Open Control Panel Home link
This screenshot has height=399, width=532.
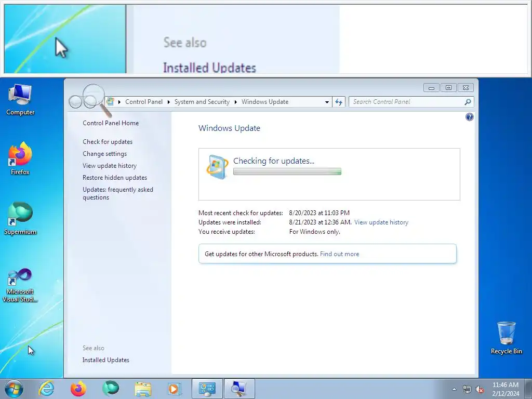(x=111, y=123)
